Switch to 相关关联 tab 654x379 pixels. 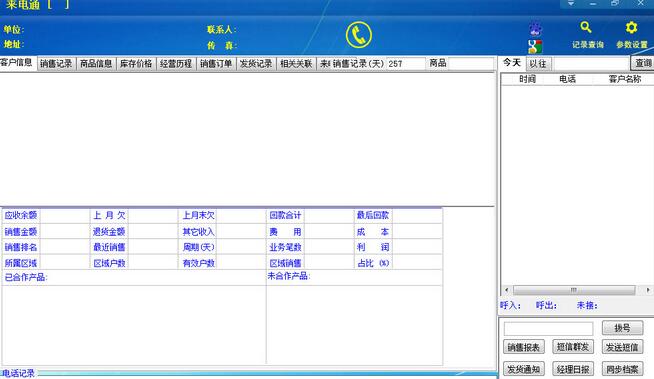click(296, 64)
